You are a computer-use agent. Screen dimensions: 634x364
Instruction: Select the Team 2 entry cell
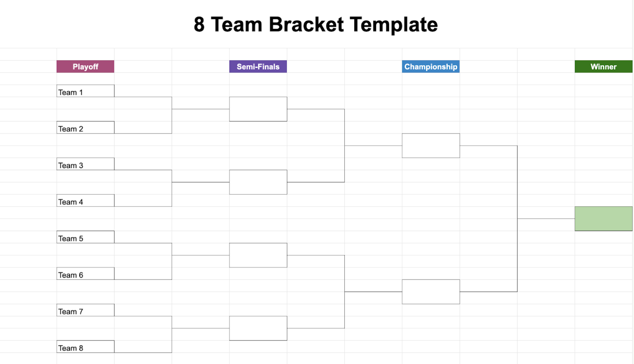coord(85,128)
